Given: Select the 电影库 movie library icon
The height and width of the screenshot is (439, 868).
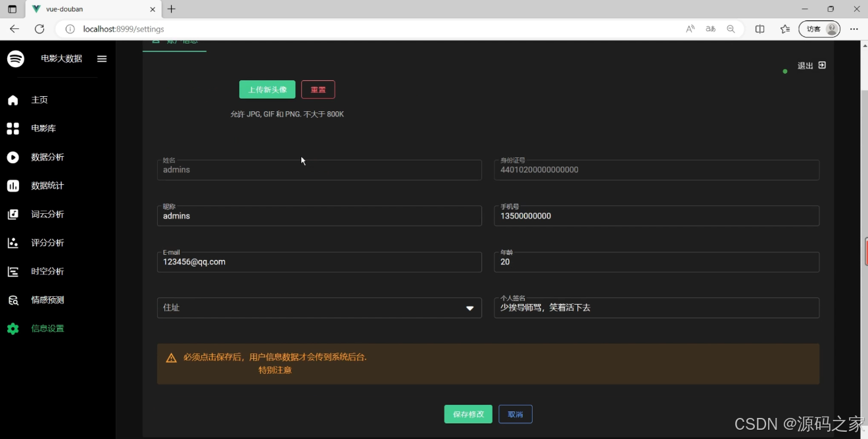Looking at the screenshot, I should tap(12, 128).
